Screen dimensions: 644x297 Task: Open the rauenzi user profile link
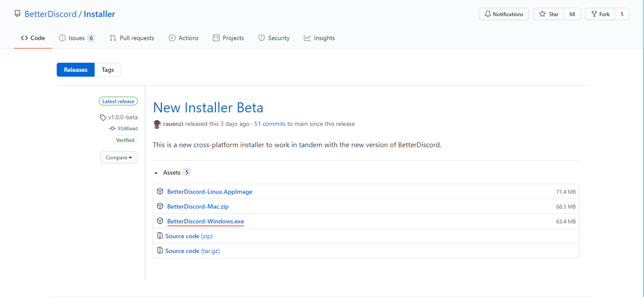(173, 124)
